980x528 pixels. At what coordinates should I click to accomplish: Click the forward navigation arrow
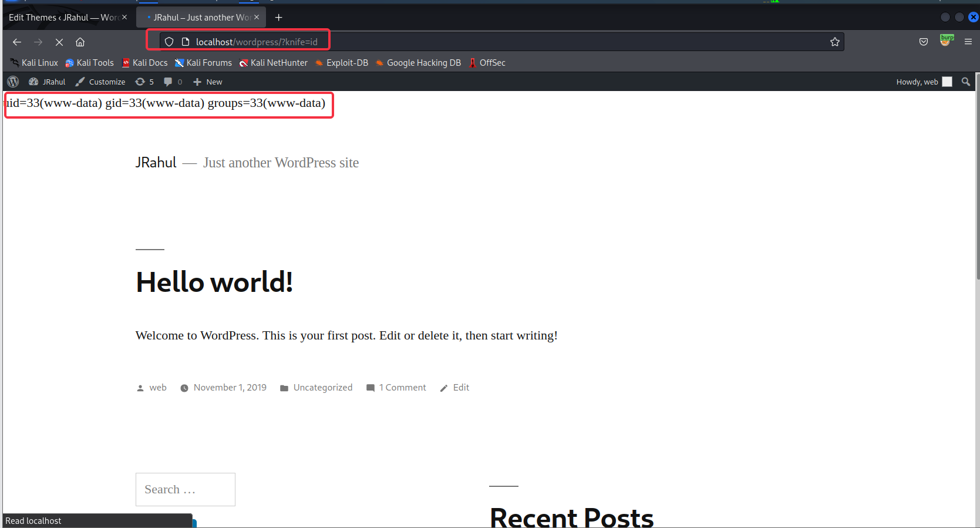coord(38,42)
